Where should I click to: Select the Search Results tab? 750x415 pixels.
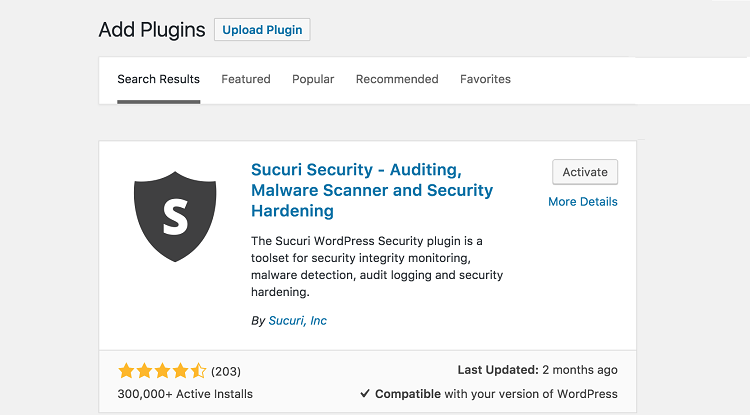[158, 79]
